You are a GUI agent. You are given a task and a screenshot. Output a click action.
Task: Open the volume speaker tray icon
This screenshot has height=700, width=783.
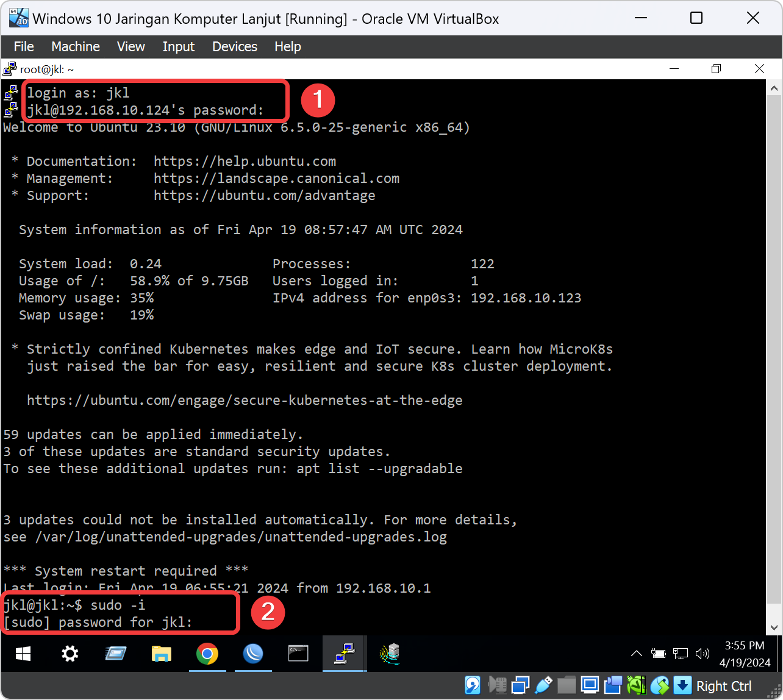702,654
